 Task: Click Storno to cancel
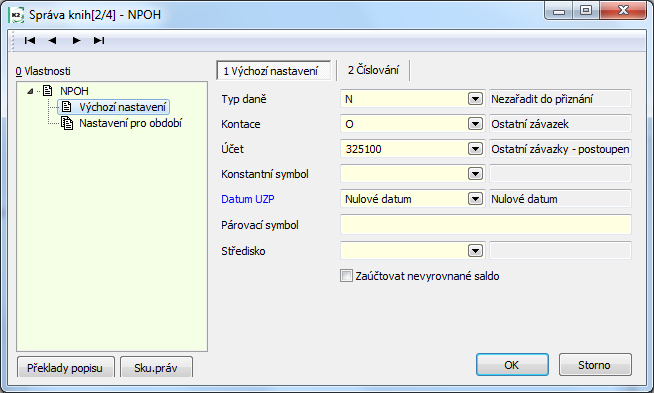point(595,365)
